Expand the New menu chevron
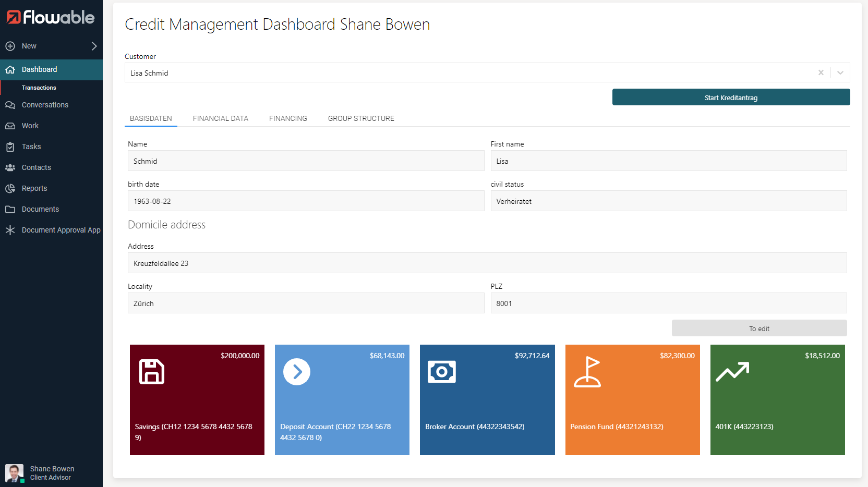This screenshot has width=868, height=487. coord(94,46)
